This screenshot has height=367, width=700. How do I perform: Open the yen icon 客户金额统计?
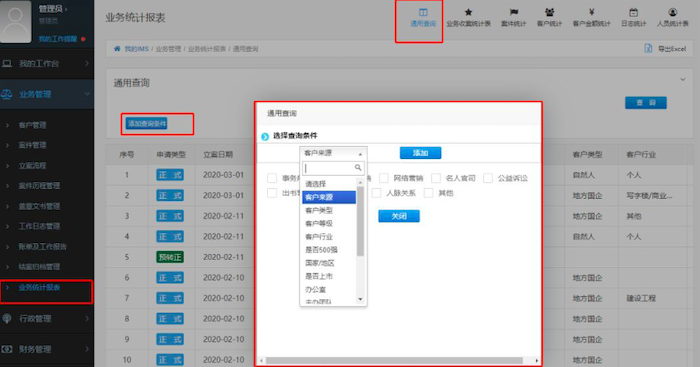pyautogui.click(x=592, y=12)
